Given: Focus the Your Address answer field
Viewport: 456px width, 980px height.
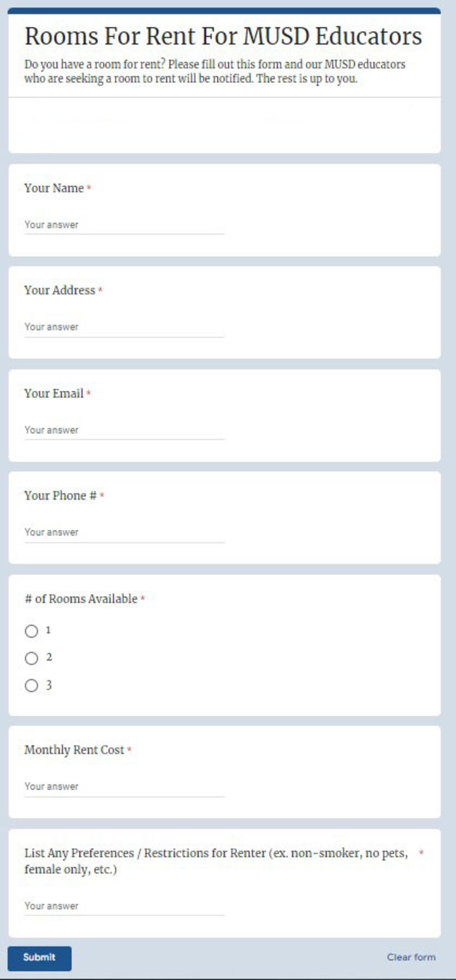Looking at the screenshot, I should 124,327.
